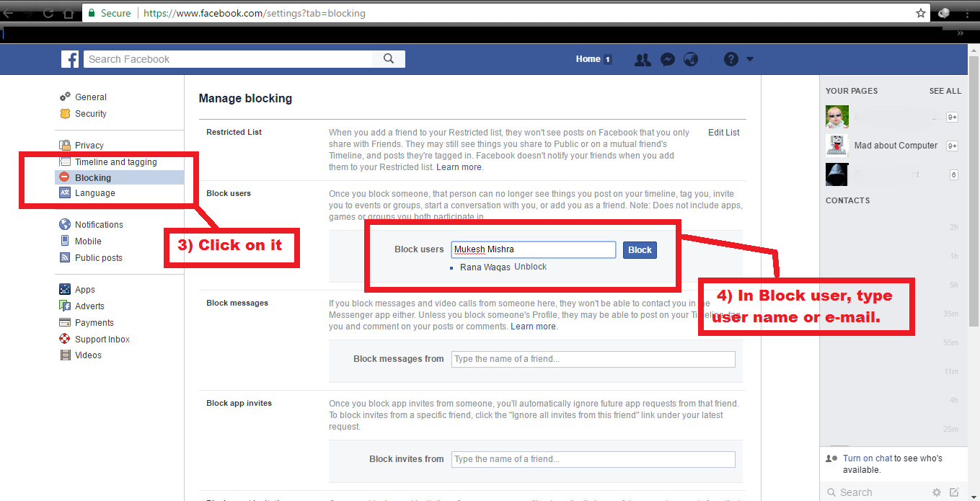Click the hooded figure page thumbnail
This screenshot has width=980, height=501.
point(837,174)
